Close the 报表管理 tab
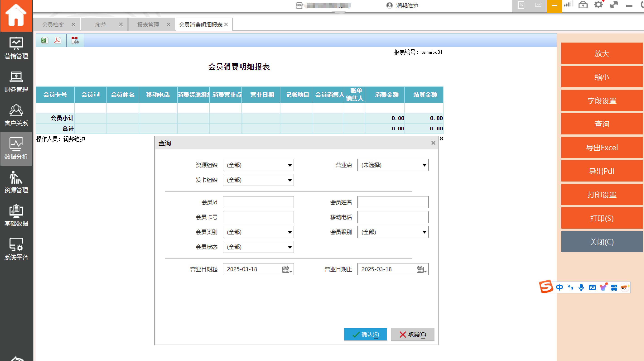Image resolution: width=644 pixels, height=361 pixels. [169, 24]
